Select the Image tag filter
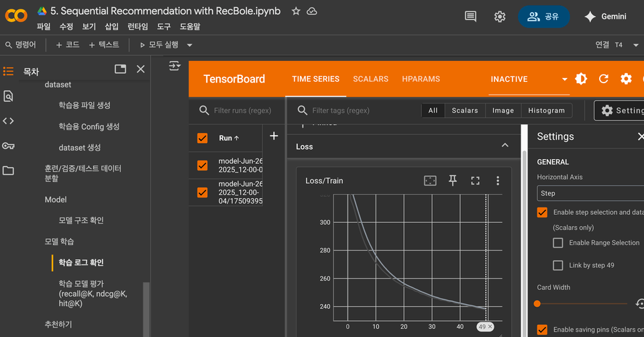644x337 pixels. (503, 111)
